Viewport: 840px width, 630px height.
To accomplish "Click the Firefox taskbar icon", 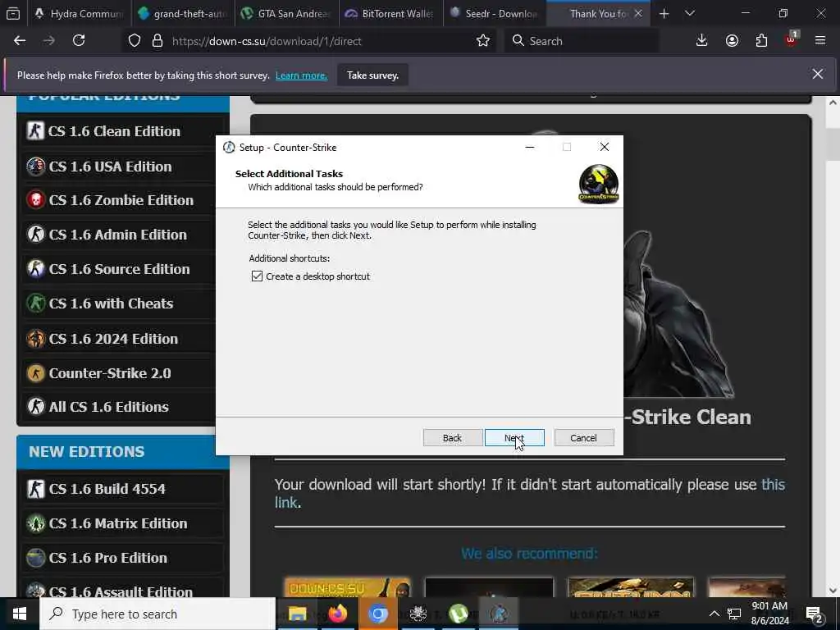I will pyautogui.click(x=337, y=614).
